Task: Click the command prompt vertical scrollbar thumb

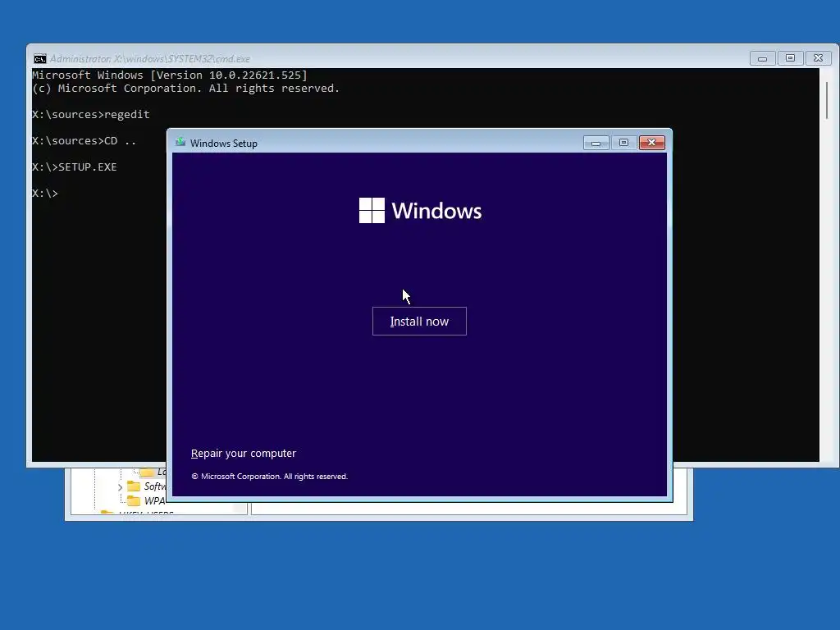Action: (827, 100)
